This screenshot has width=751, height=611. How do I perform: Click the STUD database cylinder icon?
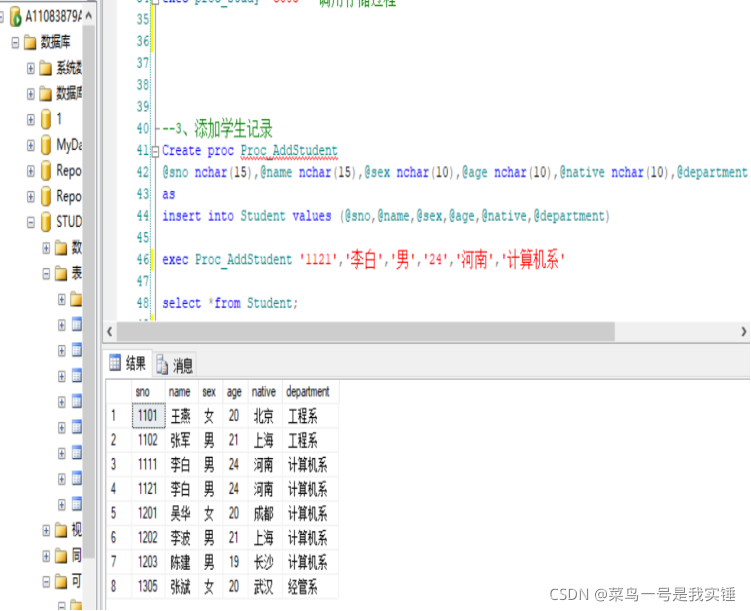(46, 222)
